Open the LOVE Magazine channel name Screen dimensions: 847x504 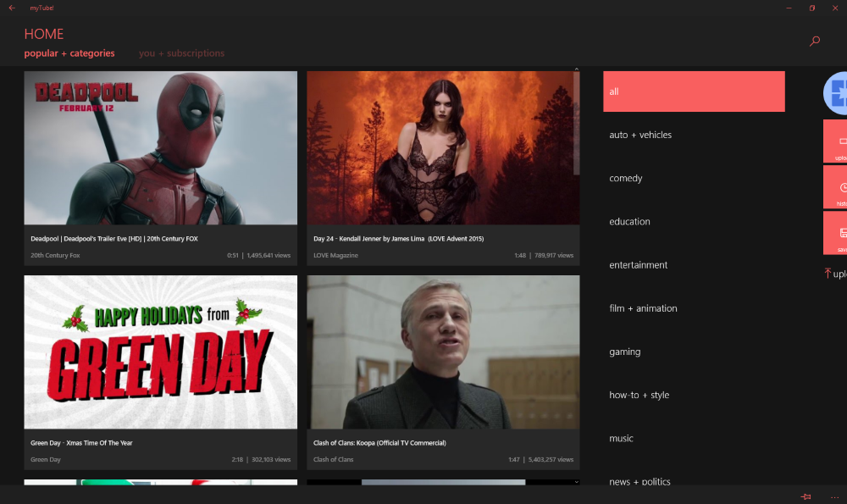click(335, 256)
